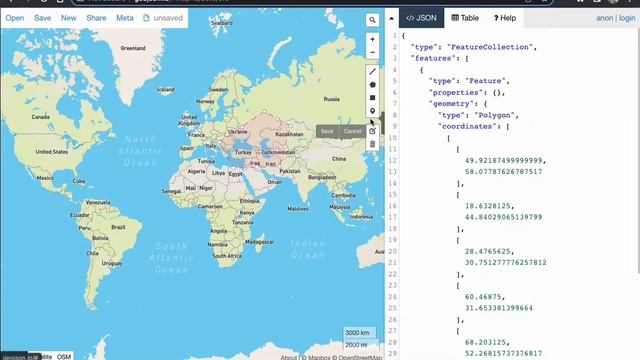Image resolution: width=640 pixels, height=360 pixels.
Task: Click line number 10 in editor gutter
Action: (392, 138)
